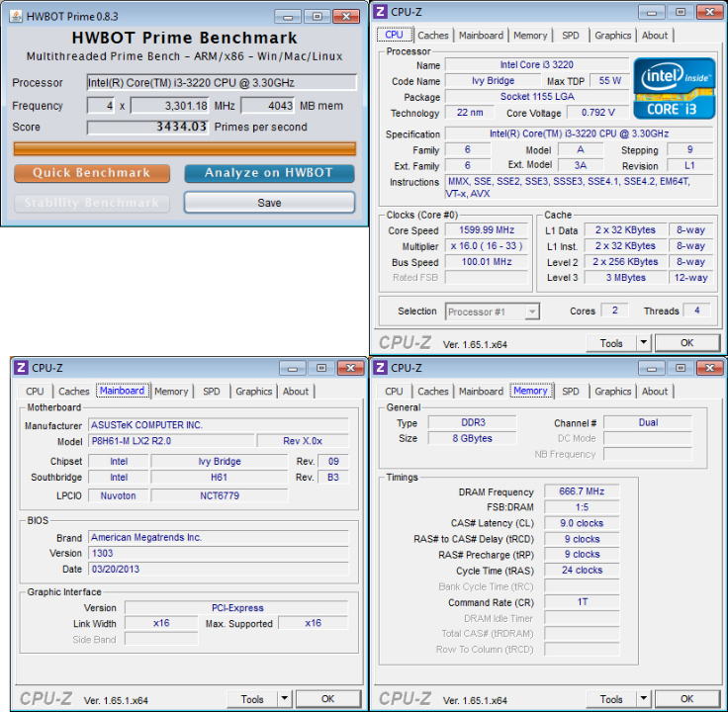Click the FSB:DRAM ratio 1:5 value
The height and width of the screenshot is (712, 728).
[x=582, y=507]
